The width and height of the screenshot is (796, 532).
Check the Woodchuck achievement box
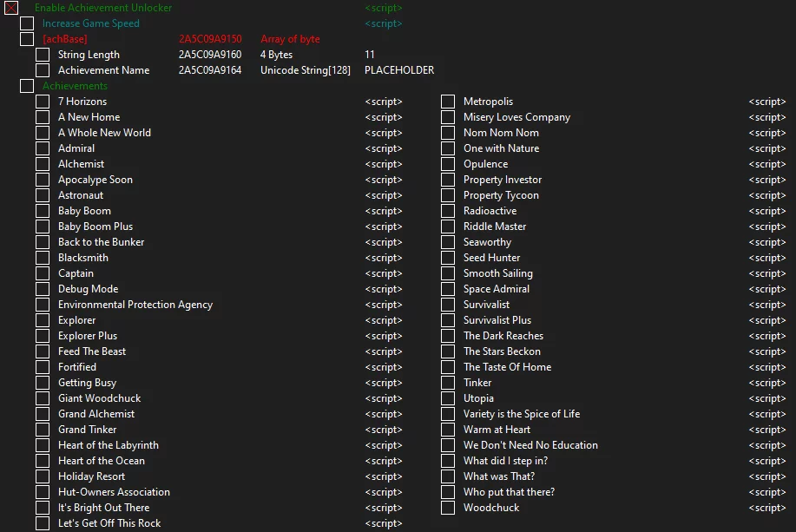448,508
